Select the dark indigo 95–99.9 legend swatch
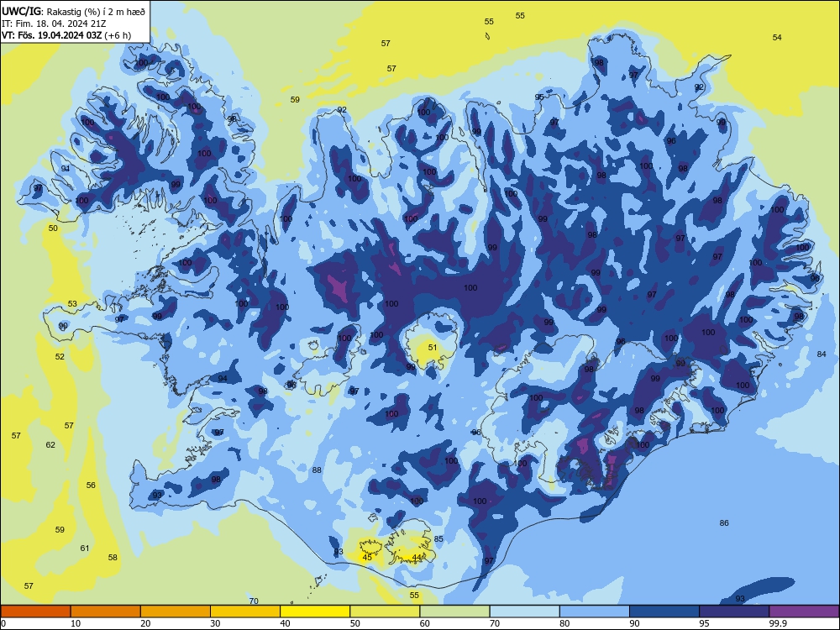840x630 pixels. pyautogui.click(x=734, y=612)
